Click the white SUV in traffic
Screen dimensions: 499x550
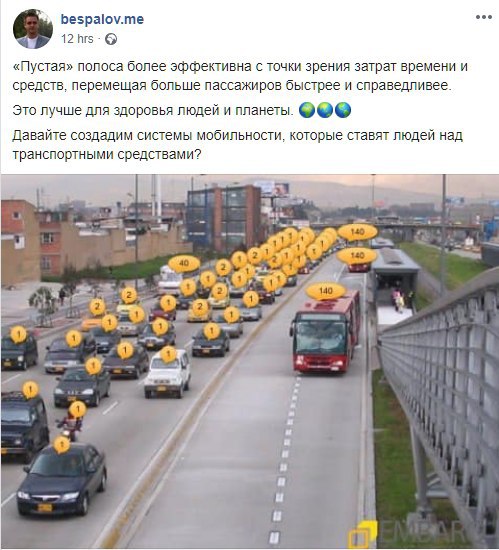click(x=167, y=374)
